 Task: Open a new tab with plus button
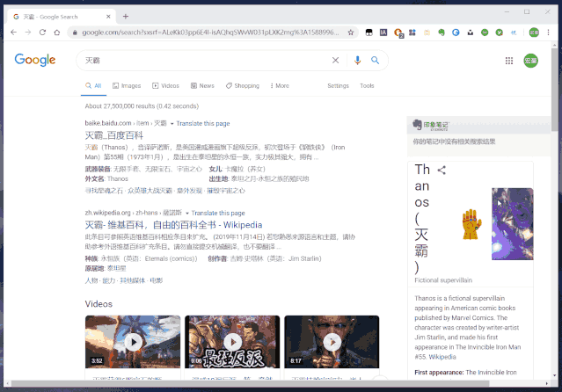coord(126,17)
